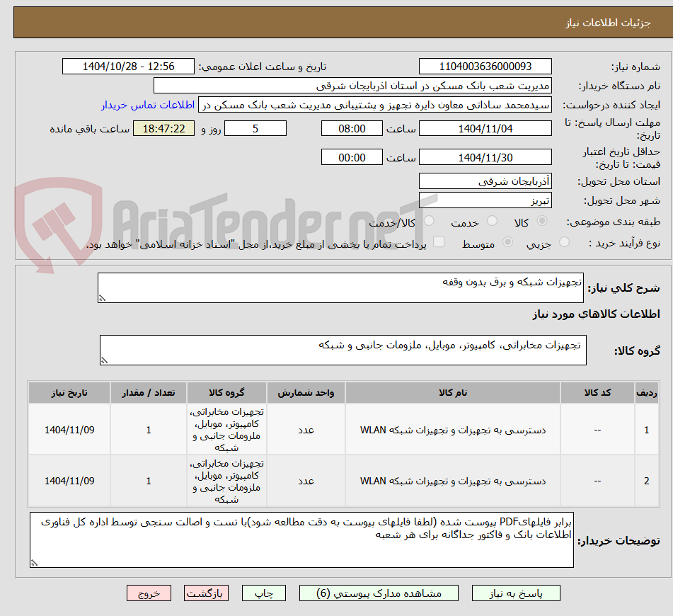The height and width of the screenshot is (616, 673).
Task: Select the کالا radio button
Action: [542, 221]
